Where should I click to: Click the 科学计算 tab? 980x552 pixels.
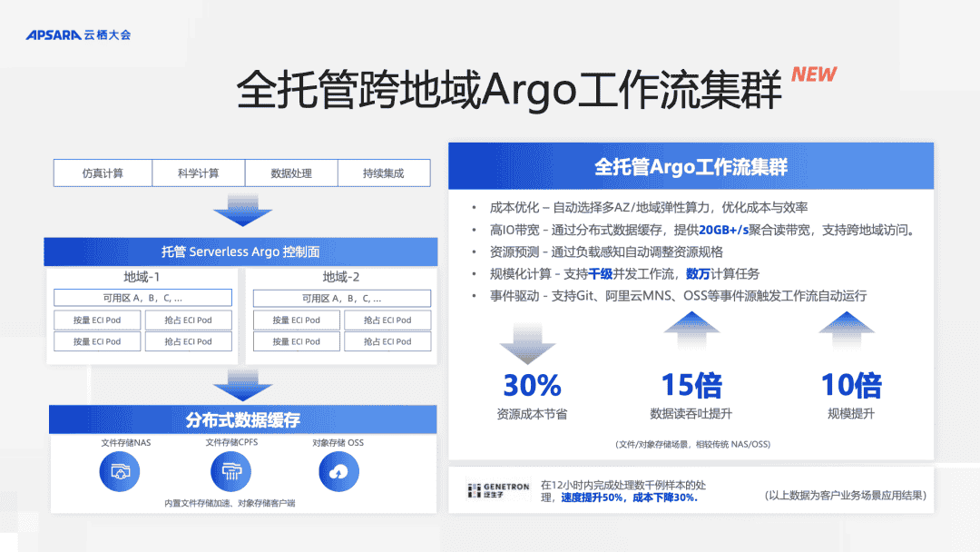[197, 172]
